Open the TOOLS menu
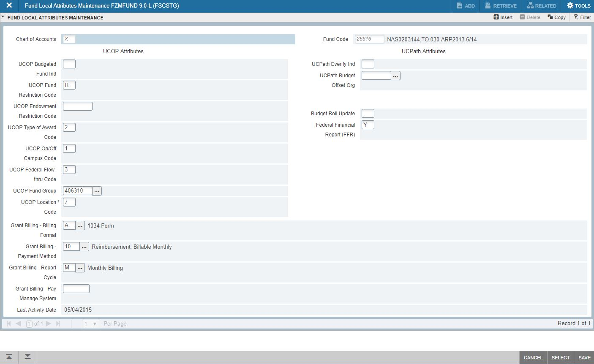 [578, 6]
